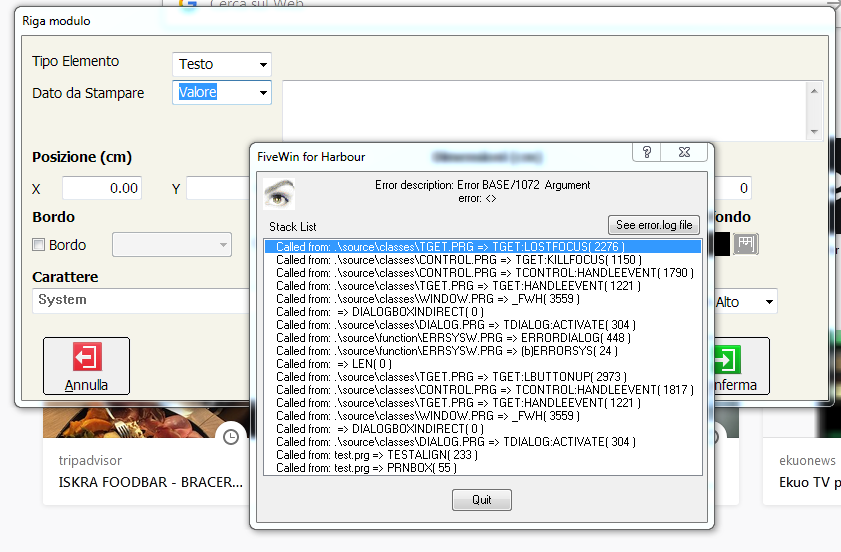Screen dimensions: 841x552
Task: Toggle the Bordo checkbox
Action: pos(39,245)
